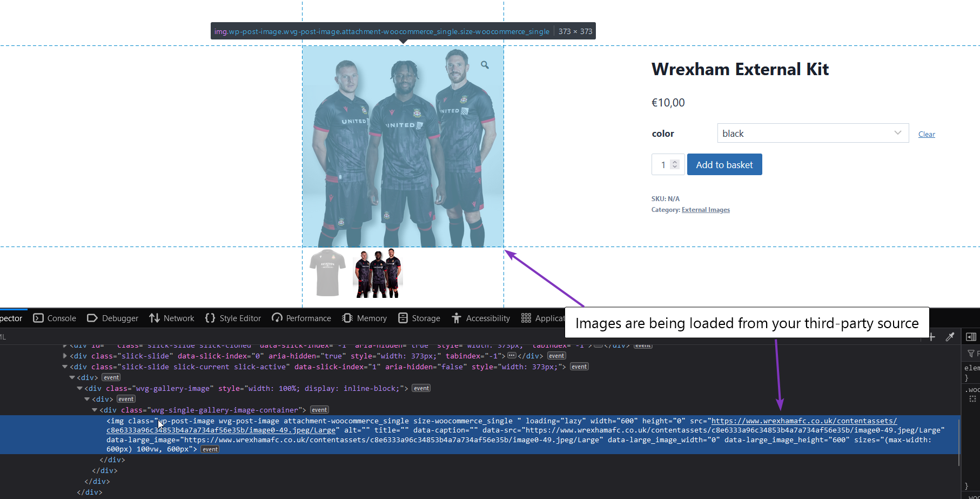This screenshot has height=499, width=980.
Task: Switch to the Style Editor tab
Action: [233, 318]
